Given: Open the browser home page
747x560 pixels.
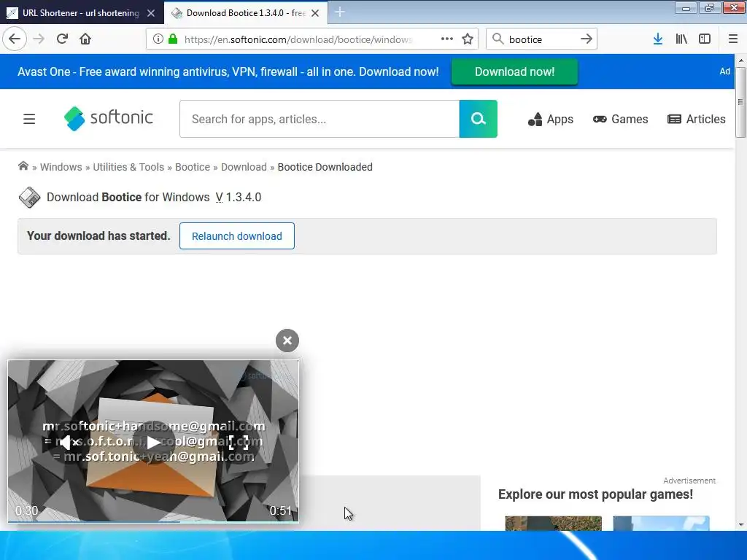Looking at the screenshot, I should pos(85,39).
